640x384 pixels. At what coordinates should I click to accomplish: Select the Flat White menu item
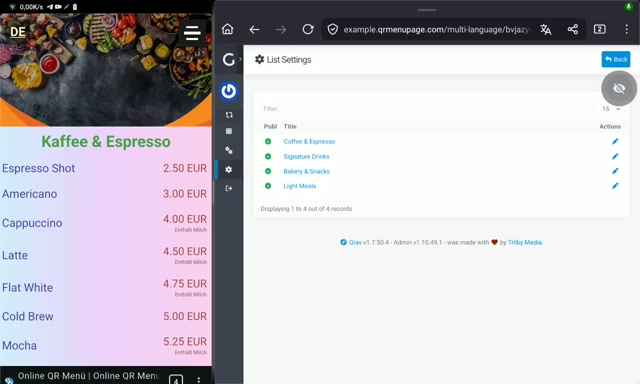pos(27,288)
